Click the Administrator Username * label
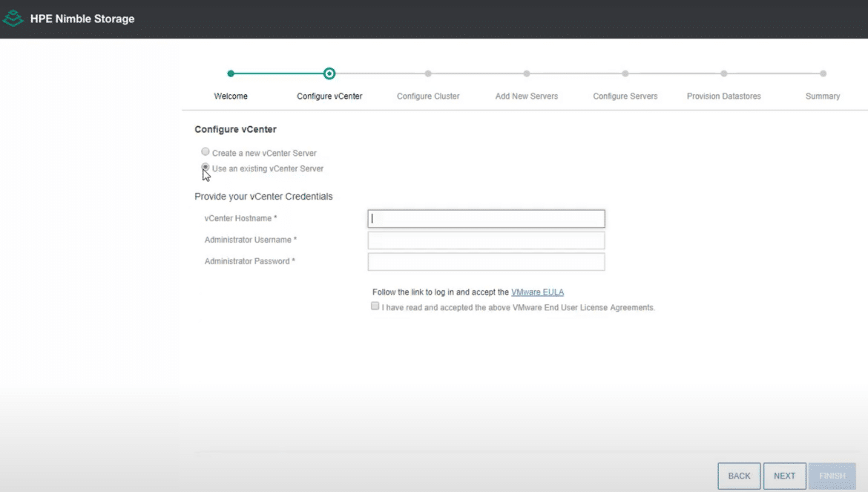868x492 pixels. click(251, 240)
